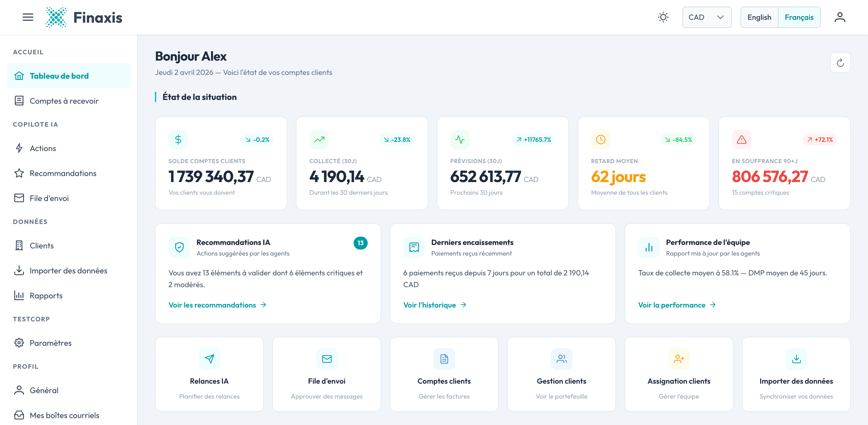This screenshot has height=425, width=868.
Task: Click the pulse icon on Prévisions card
Action: point(460,140)
